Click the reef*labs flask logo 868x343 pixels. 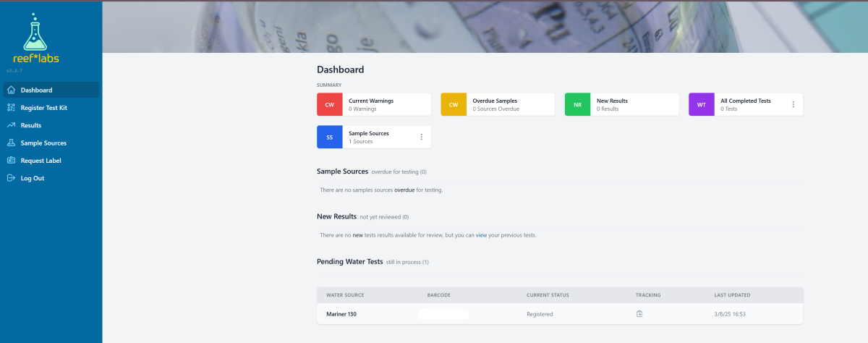35,38
